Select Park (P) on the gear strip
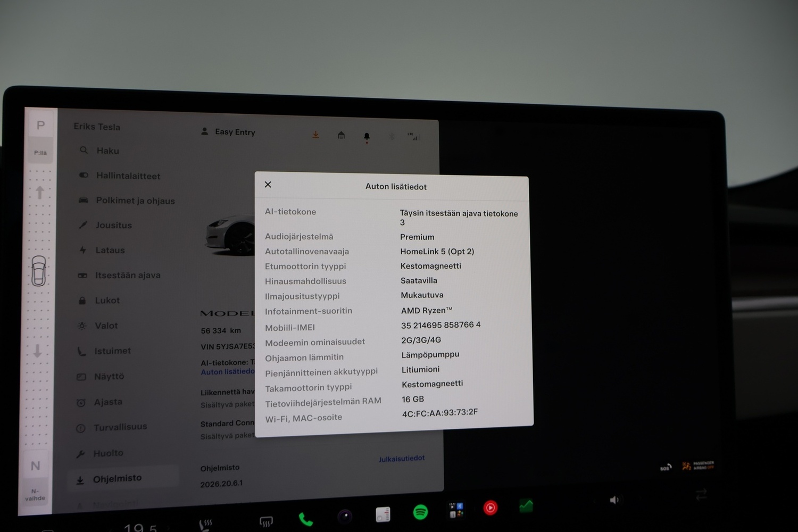Viewport: 798px width, 532px height. point(40,126)
